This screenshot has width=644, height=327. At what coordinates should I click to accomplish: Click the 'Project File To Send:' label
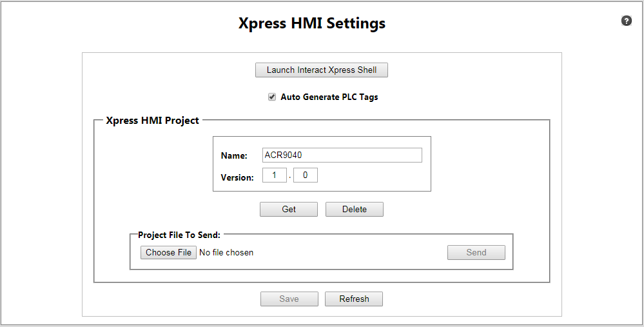[x=179, y=235]
